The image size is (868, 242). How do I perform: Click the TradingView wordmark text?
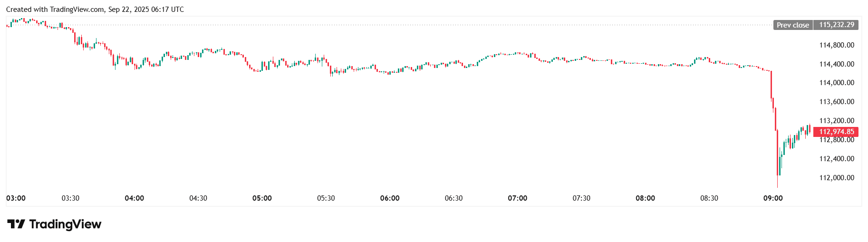(65, 224)
